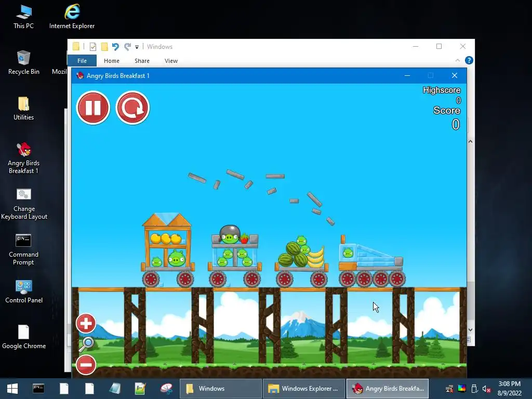
Task: Click the pig inside the ice locomotive cab
Action: pos(348,253)
